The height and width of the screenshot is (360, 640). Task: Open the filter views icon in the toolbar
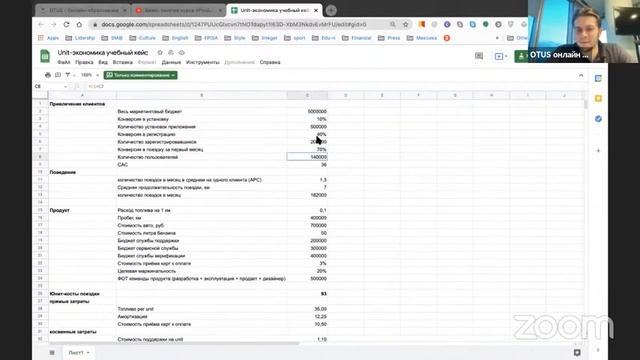(x=68, y=75)
